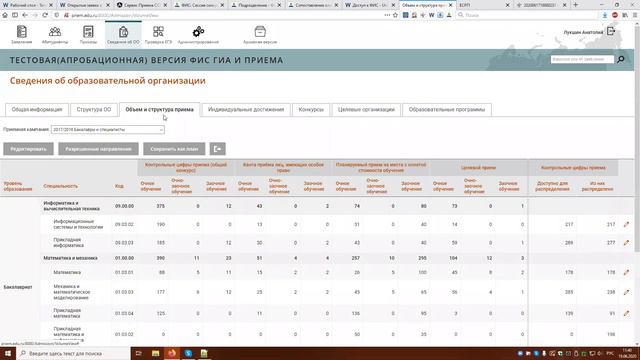This screenshot has height=360, width=640.
Task: Open the browser hamburger menu
Action: coord(635,15)
